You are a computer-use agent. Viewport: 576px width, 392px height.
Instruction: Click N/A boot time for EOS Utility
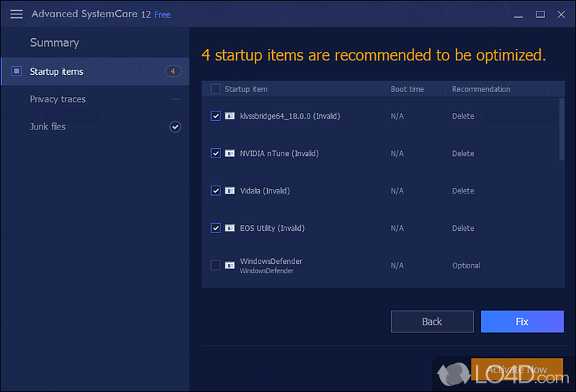point(397,229)
